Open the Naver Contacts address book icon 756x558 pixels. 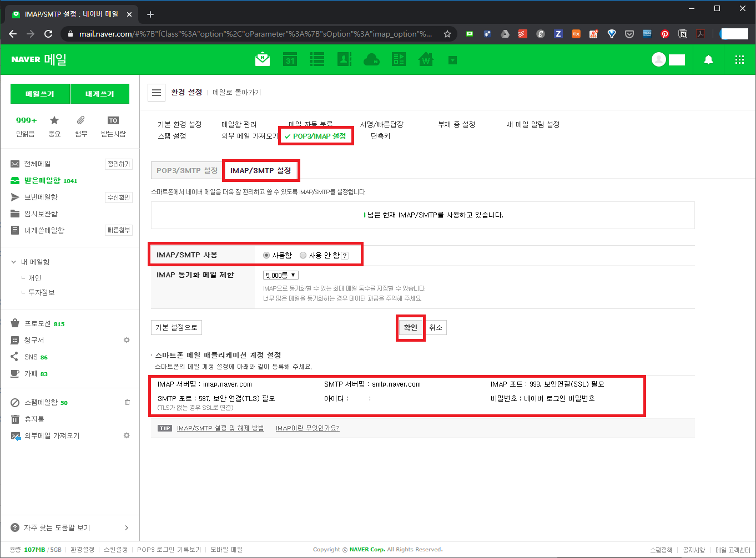(x=344, y=59)
